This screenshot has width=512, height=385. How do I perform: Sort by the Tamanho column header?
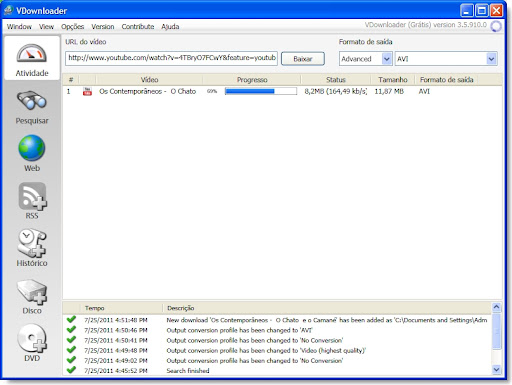[x=393, y=80]
